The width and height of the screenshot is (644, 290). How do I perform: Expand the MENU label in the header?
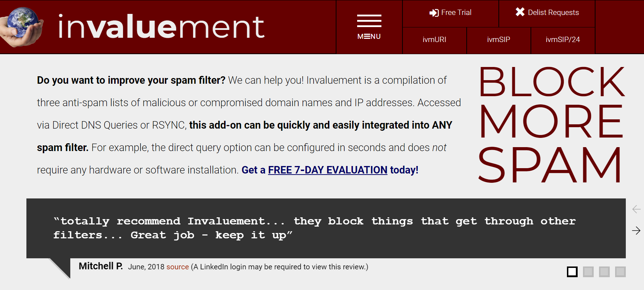click(x=369, y=36)
